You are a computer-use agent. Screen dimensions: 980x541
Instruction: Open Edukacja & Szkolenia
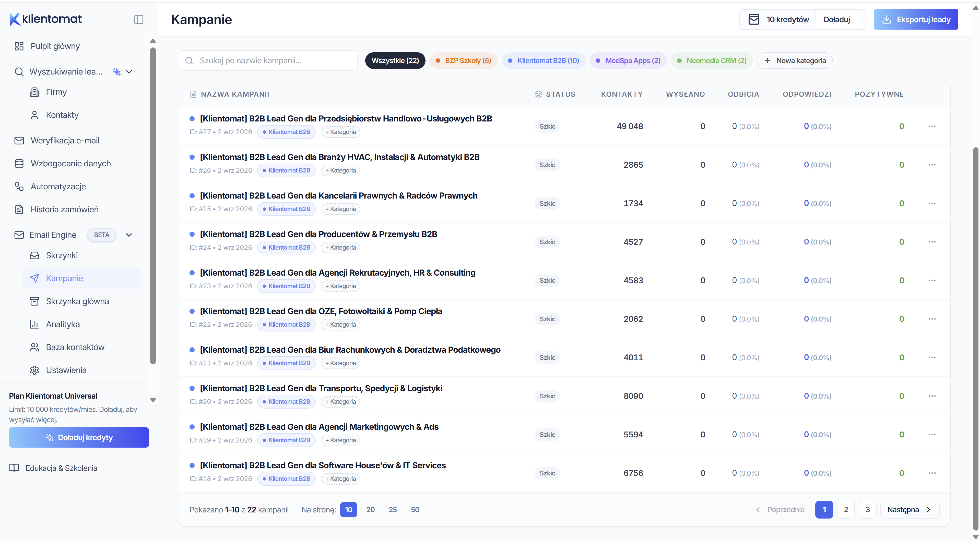[x=53, y=468]
